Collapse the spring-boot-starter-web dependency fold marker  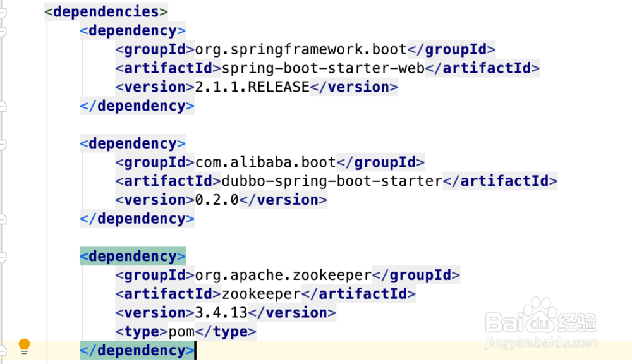pos(3,31)
